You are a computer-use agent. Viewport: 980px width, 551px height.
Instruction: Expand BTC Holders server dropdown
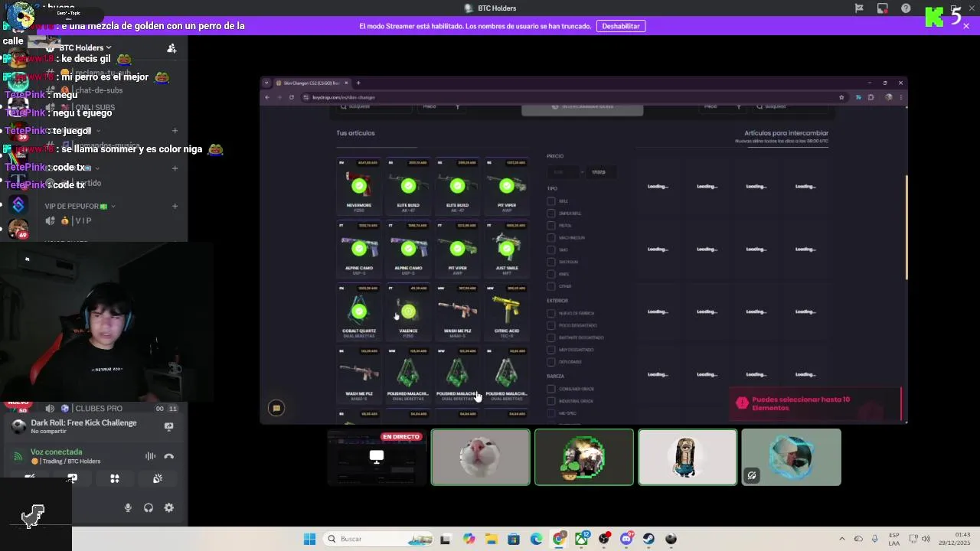pyautogui.click(x=109, y=47)
